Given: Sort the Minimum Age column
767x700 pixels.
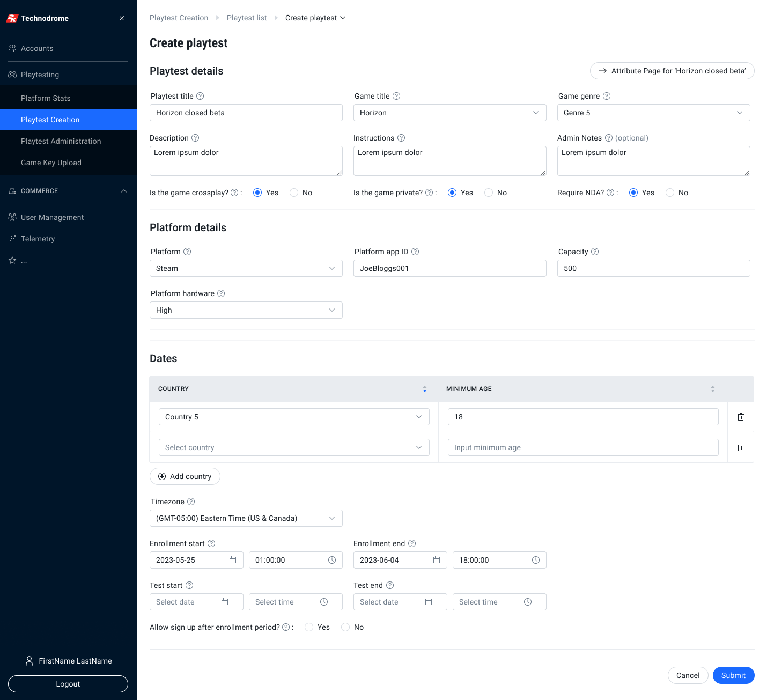Looking at the screenshot, I should [x=713, y=389].
